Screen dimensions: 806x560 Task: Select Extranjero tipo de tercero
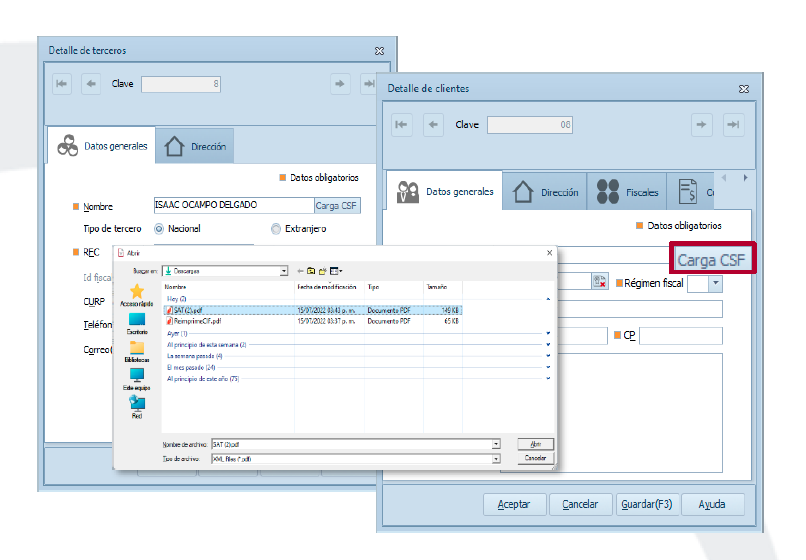pos(276,229)
